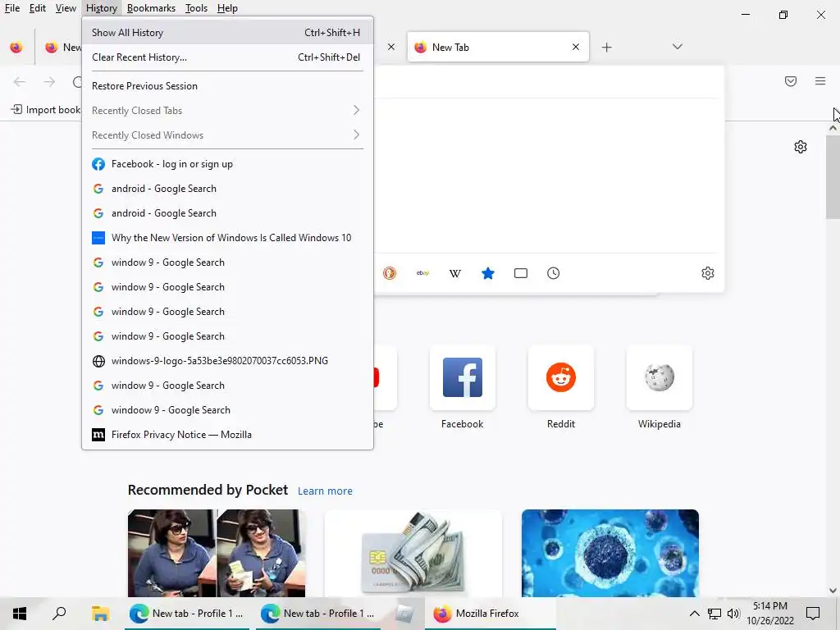Image resolution: width=840 pixels, height=630 pixels.
Task: Open the Firefox application hamburger menu
Action: (x=820, y=81)
